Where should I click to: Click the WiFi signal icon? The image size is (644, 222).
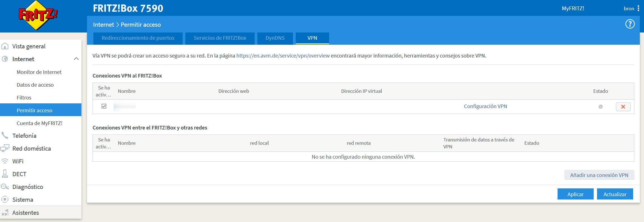point(5,161)
